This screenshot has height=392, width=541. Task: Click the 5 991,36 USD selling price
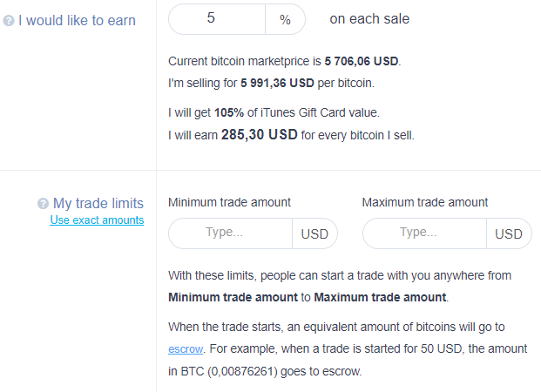point(278,83)
